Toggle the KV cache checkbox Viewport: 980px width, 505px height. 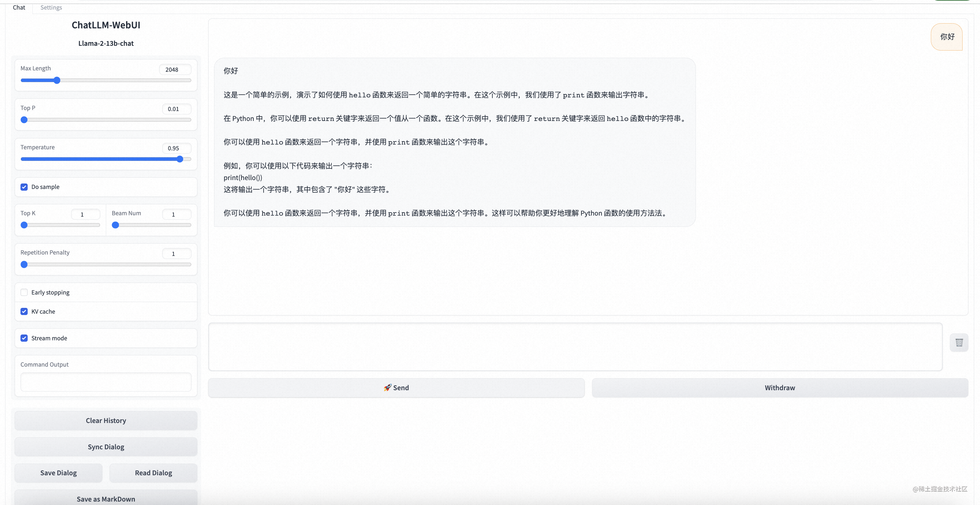(x=25, y=311)
